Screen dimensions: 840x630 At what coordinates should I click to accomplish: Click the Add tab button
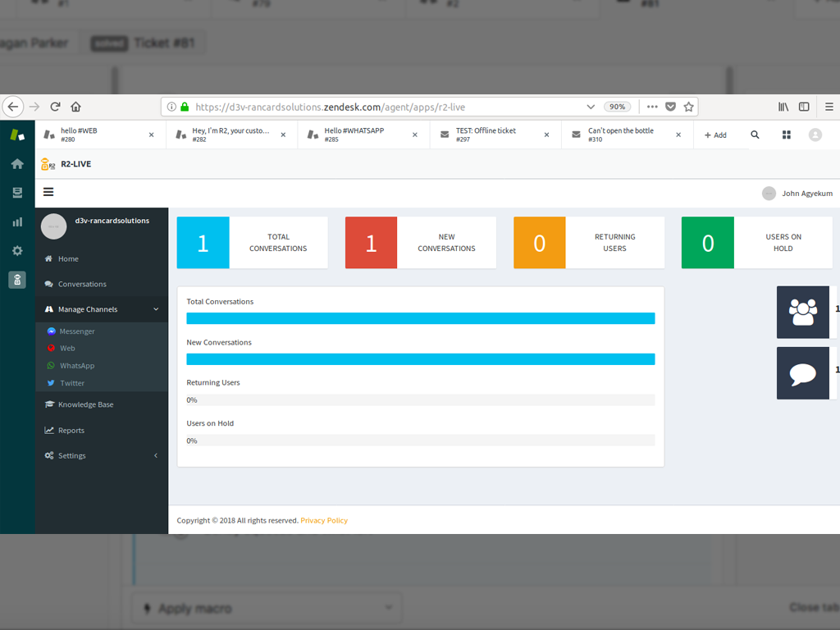[714, 135]
